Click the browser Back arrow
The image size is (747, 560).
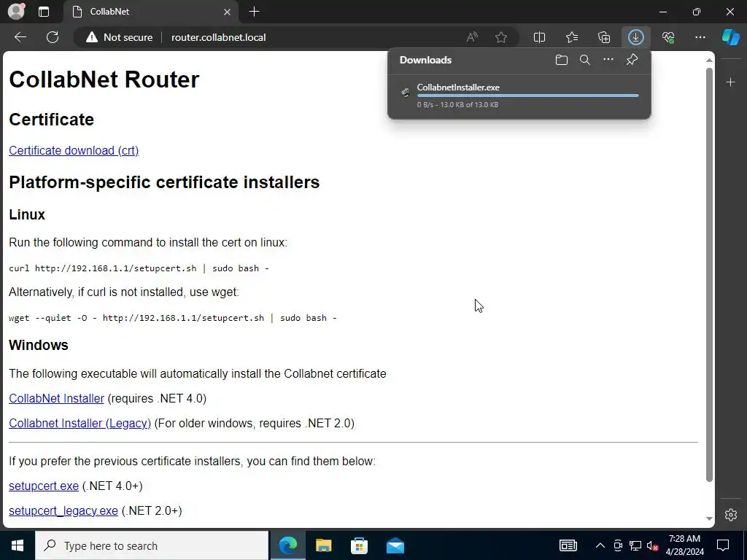(x=20, y=37)
